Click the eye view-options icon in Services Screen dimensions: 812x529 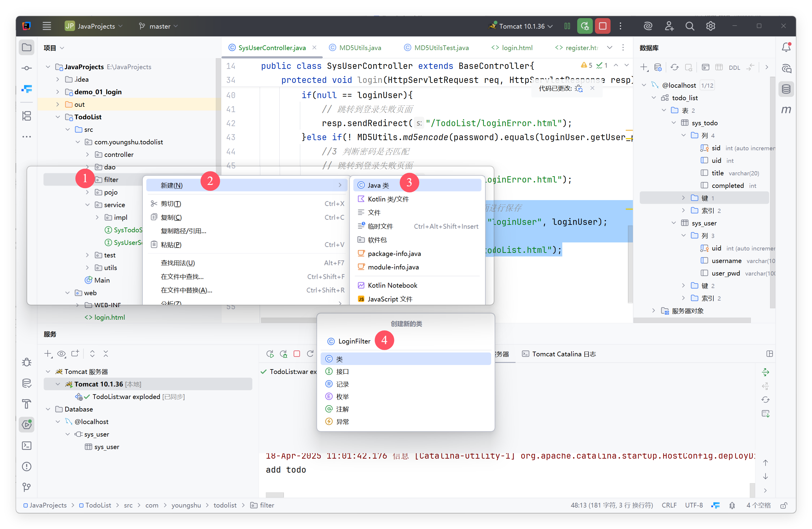click(x=61, y=353)
